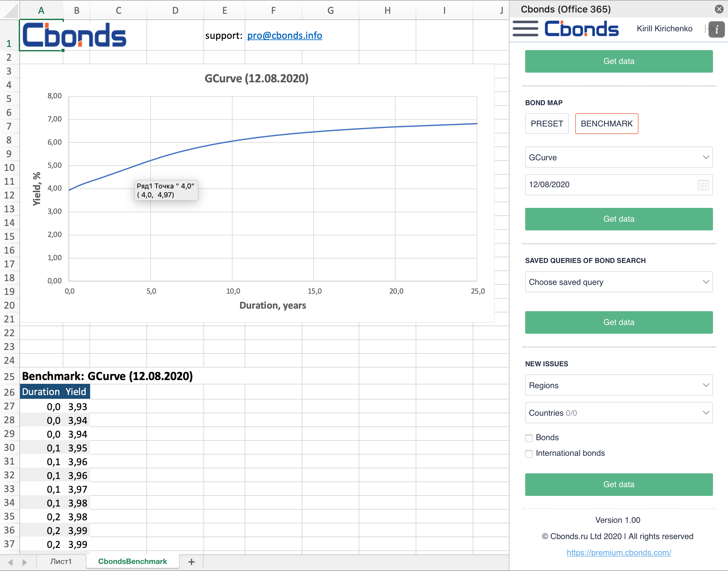Viewport: 728px width, 571px height.
Task: Select cell with yield 3,93
Action: 77,407
